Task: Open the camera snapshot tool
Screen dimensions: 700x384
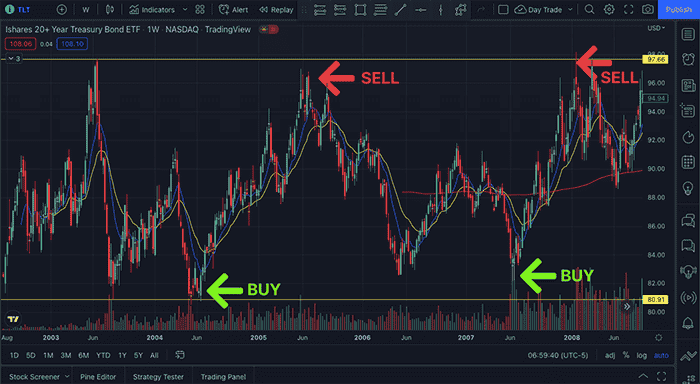Action: pos(647,9)
